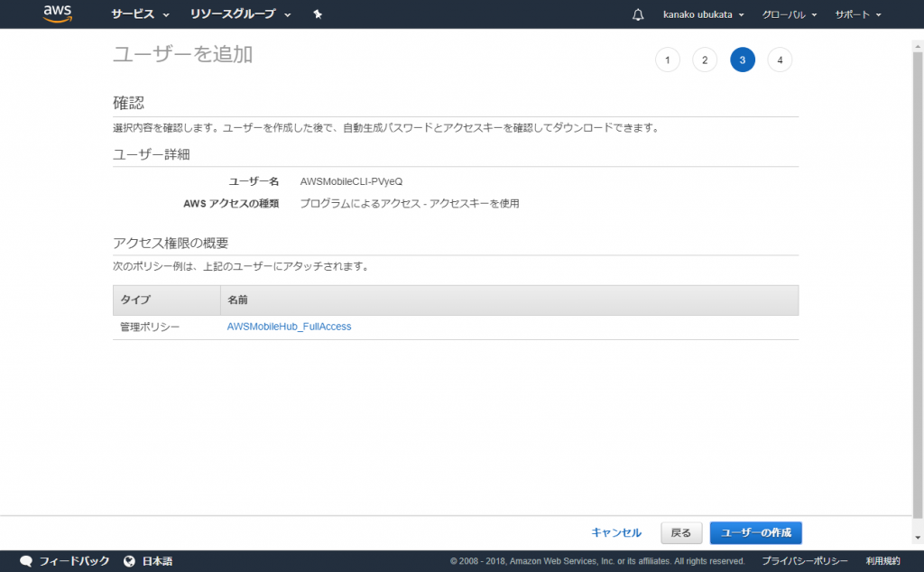
Task: Click the プログラムによるアクセス access type text
Action: coord(410,203)
